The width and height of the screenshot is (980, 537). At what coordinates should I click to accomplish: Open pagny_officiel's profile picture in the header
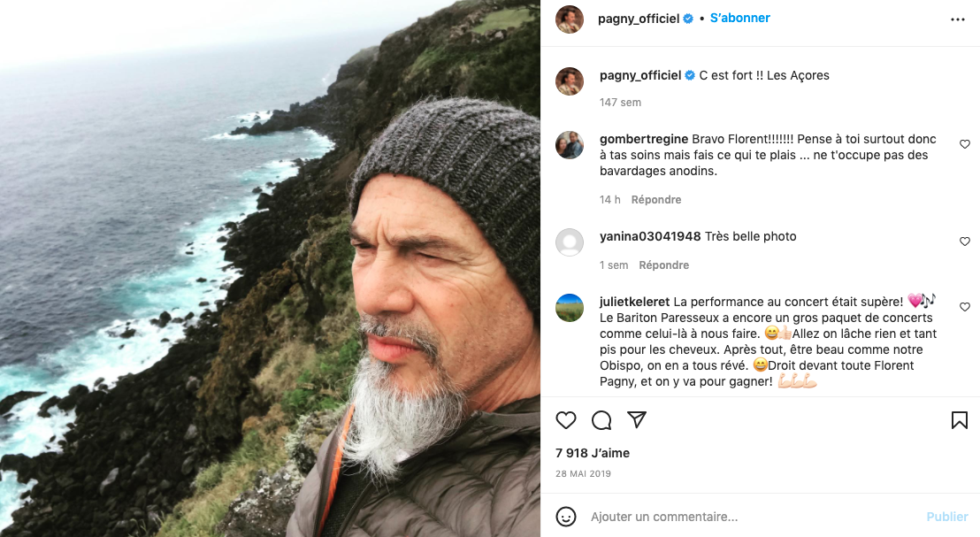click(x=570, y=18)
